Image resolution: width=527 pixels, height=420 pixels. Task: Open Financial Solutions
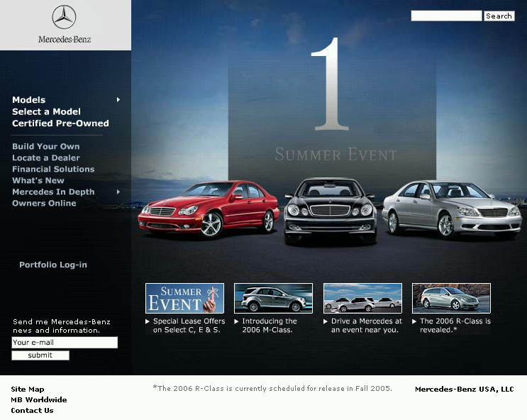pyautogui.click(x=53, y=169)
